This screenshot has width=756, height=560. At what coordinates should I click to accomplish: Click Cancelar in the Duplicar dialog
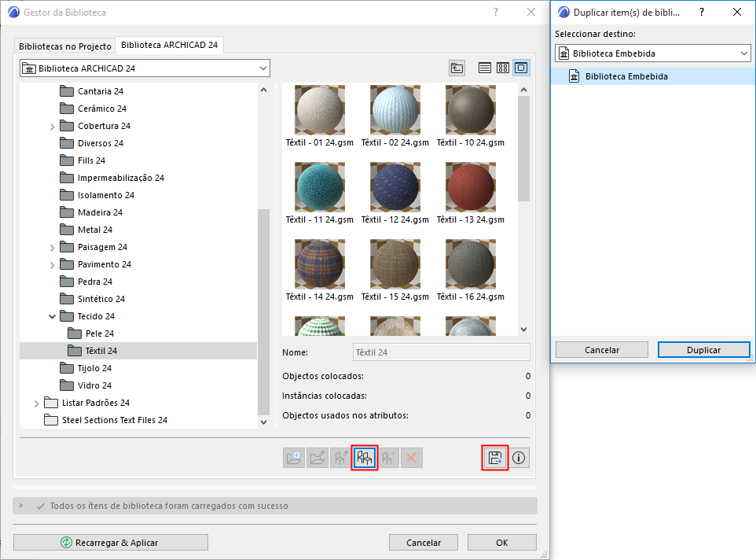602,350
